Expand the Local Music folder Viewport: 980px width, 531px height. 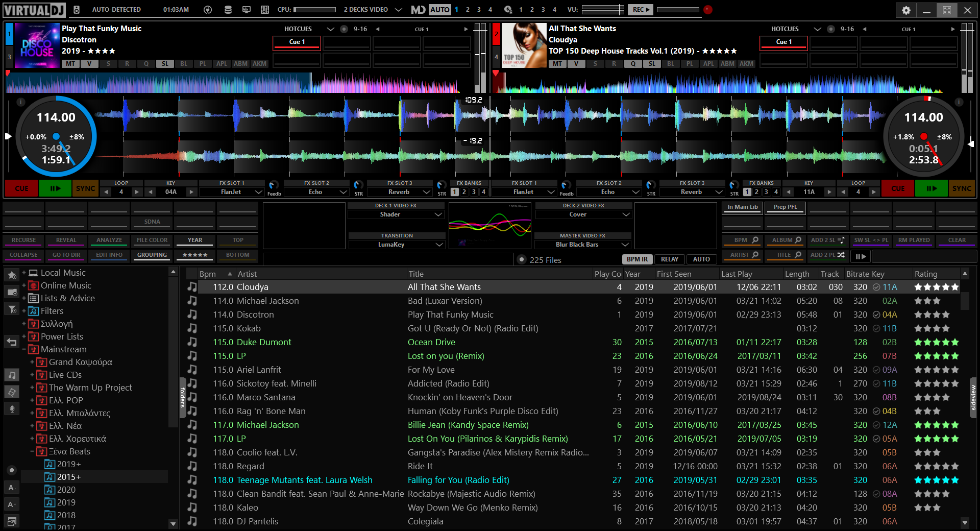(x=23, y=273)
